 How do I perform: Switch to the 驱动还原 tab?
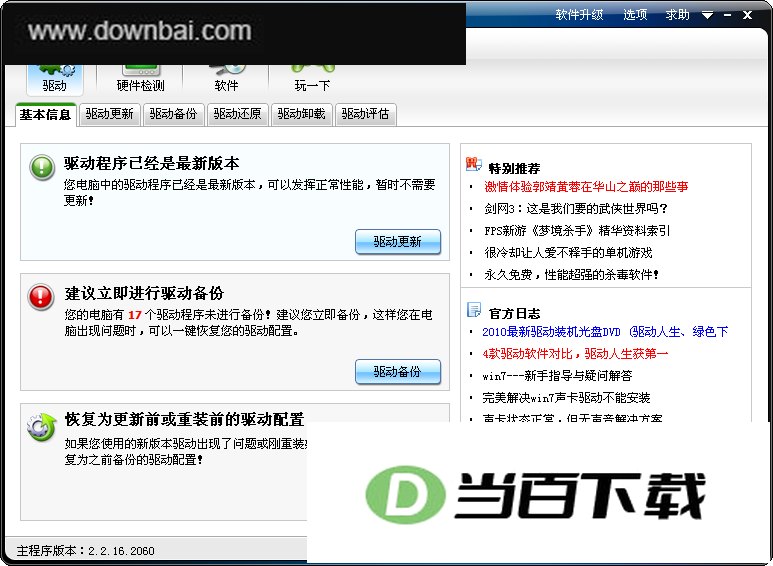click(238, 114)
